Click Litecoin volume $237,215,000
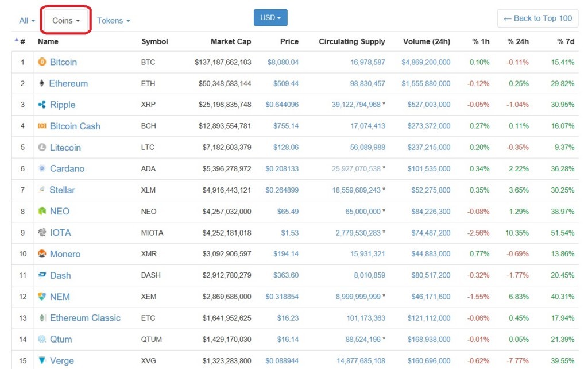Screen dimensions: 588x369 pos(429,147)
